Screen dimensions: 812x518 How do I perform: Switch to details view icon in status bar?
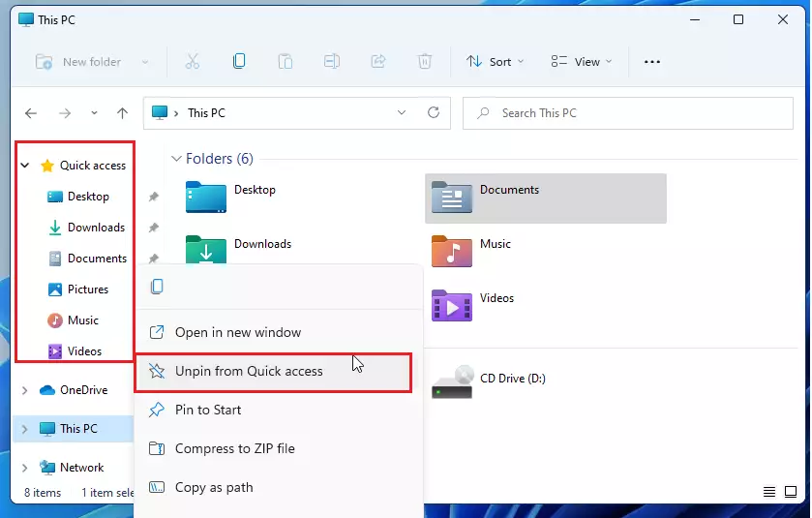tap(769, 492)
